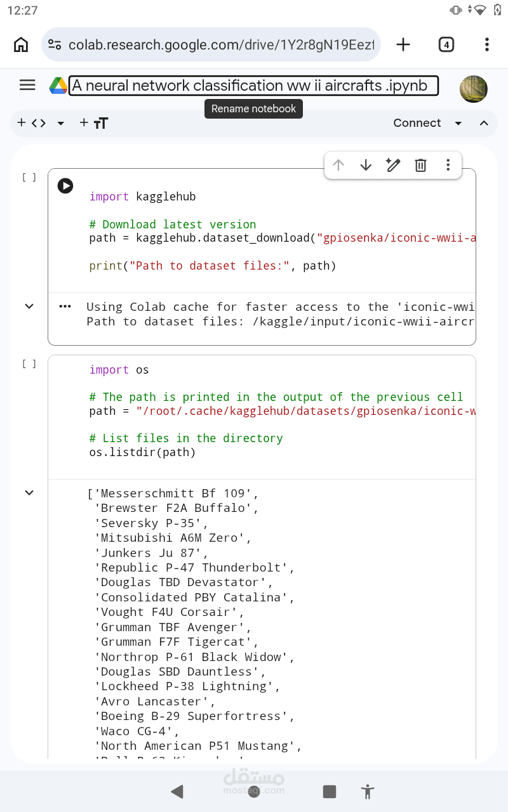
Task: Edit the notebook title field
Action: (x=253, y=86)
